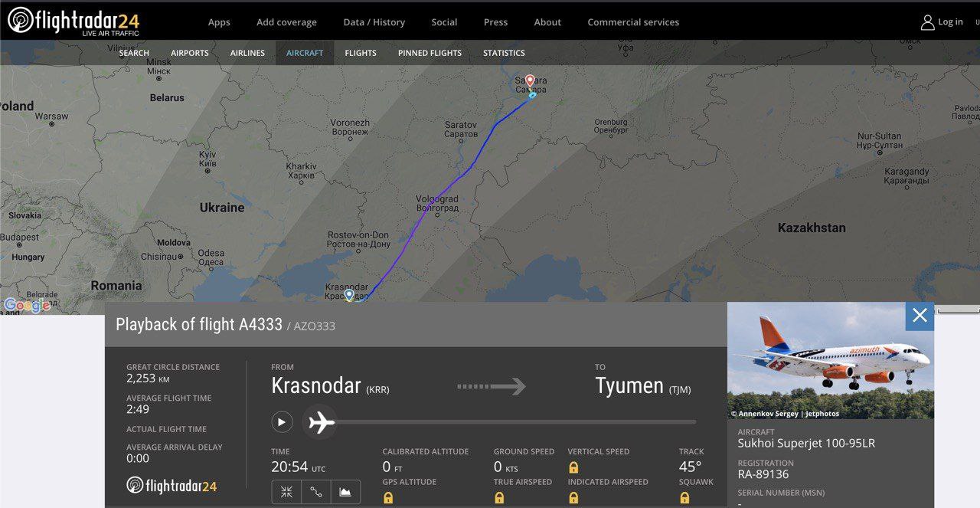Click the 20:54 UTC time value
Image resolution: width=980 pixels, height=508 pixels.
299,467
